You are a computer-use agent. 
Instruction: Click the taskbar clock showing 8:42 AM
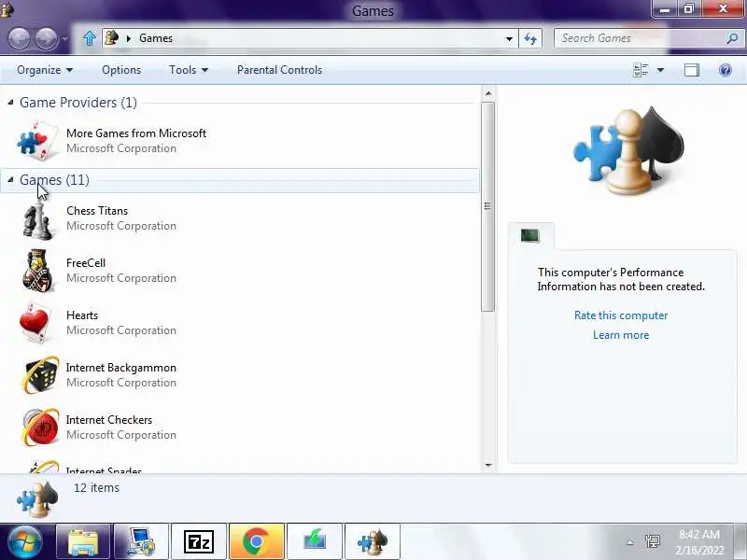(698, 535)
